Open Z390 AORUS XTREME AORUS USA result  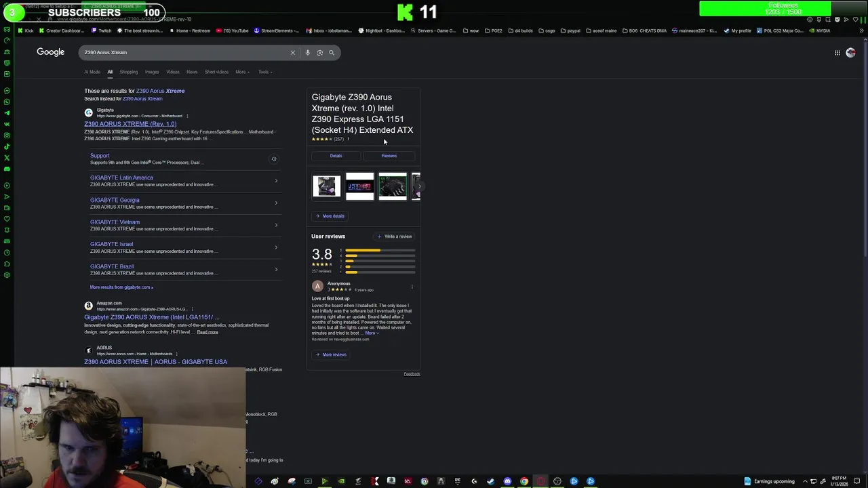[156, 362]
